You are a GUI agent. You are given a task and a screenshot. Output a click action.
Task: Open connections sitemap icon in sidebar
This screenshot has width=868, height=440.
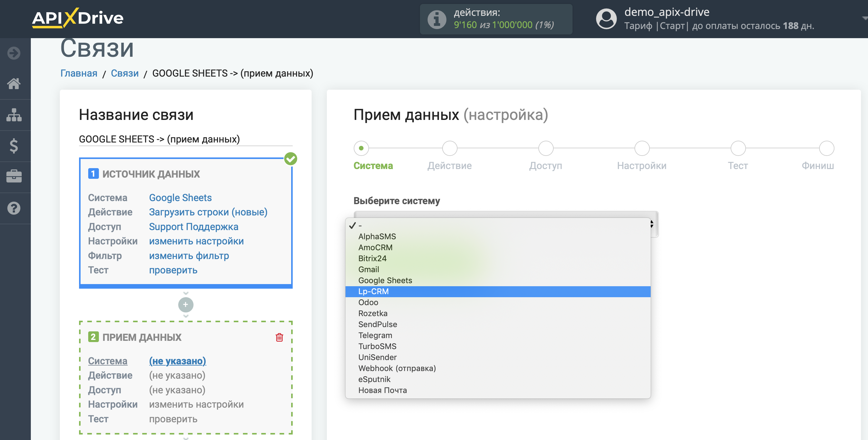pos(14,115)
